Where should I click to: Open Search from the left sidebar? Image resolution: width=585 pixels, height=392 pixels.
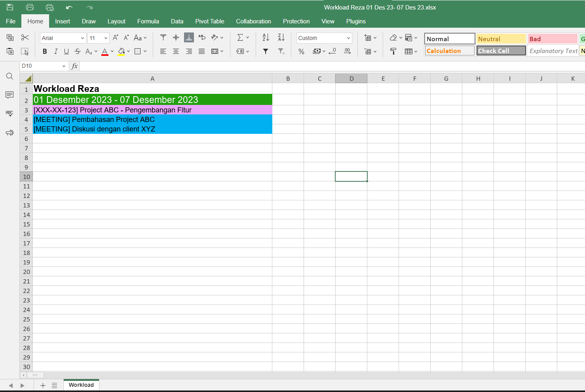click(x=10, y=76)
